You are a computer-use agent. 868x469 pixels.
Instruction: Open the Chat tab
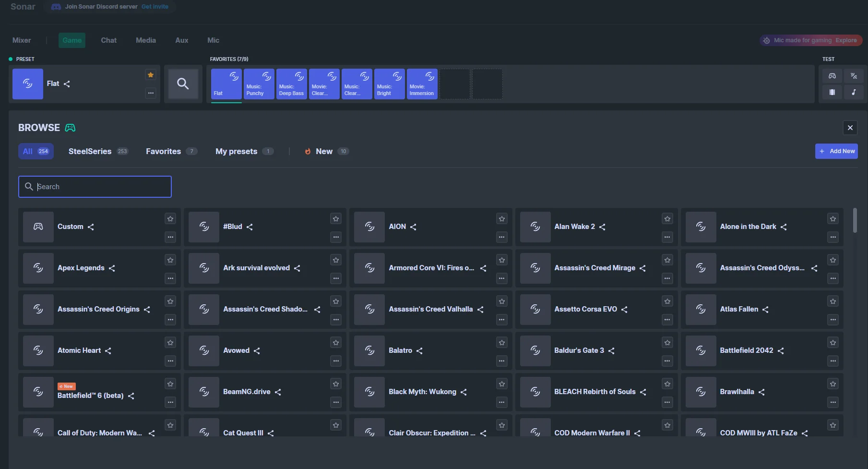point(109,40)
